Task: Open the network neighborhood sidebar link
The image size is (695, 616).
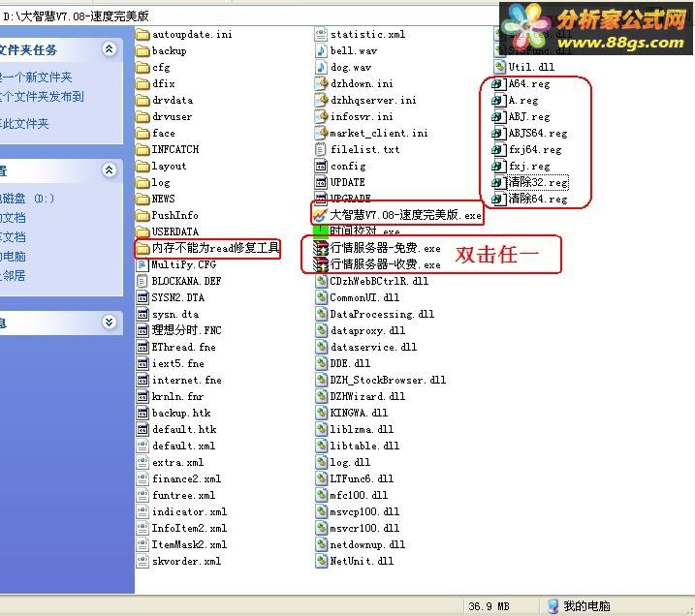Action: [x=13, y=276]
